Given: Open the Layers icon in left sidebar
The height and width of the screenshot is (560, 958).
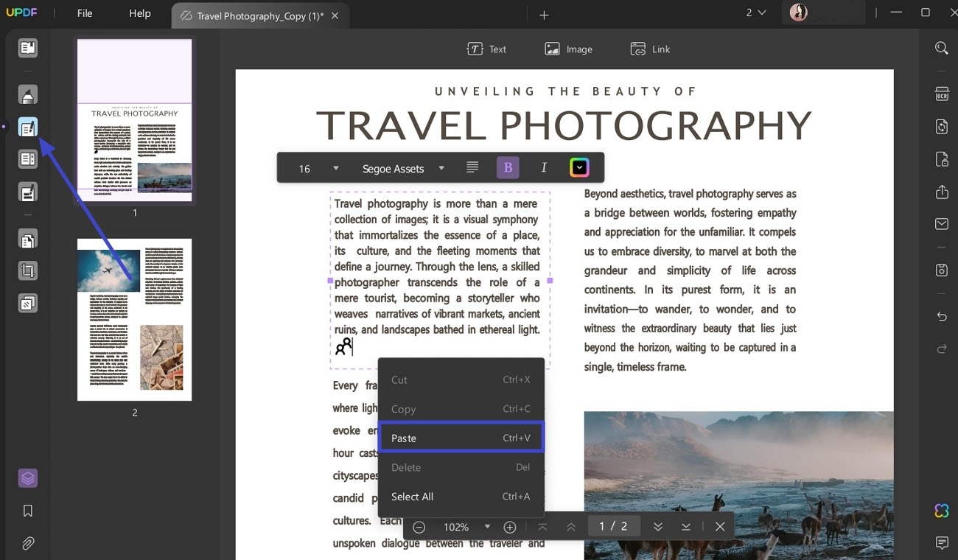Looking at the screenshot, I should 28,478.
